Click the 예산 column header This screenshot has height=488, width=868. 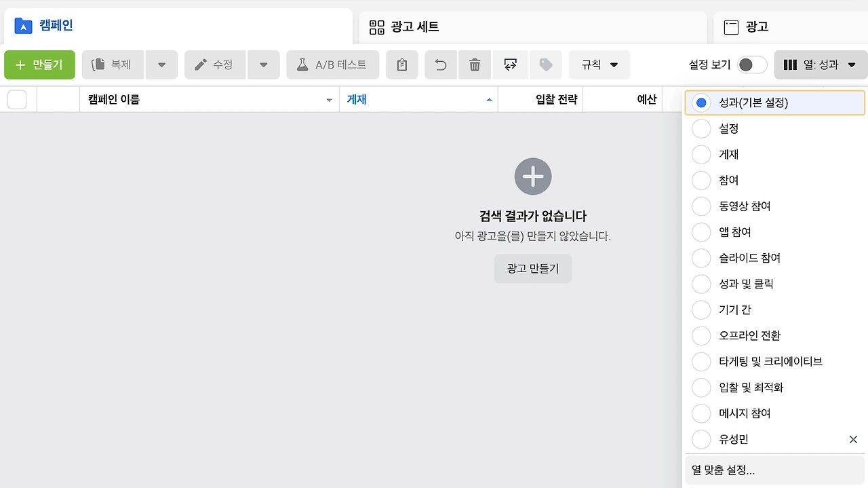[623, 100]
